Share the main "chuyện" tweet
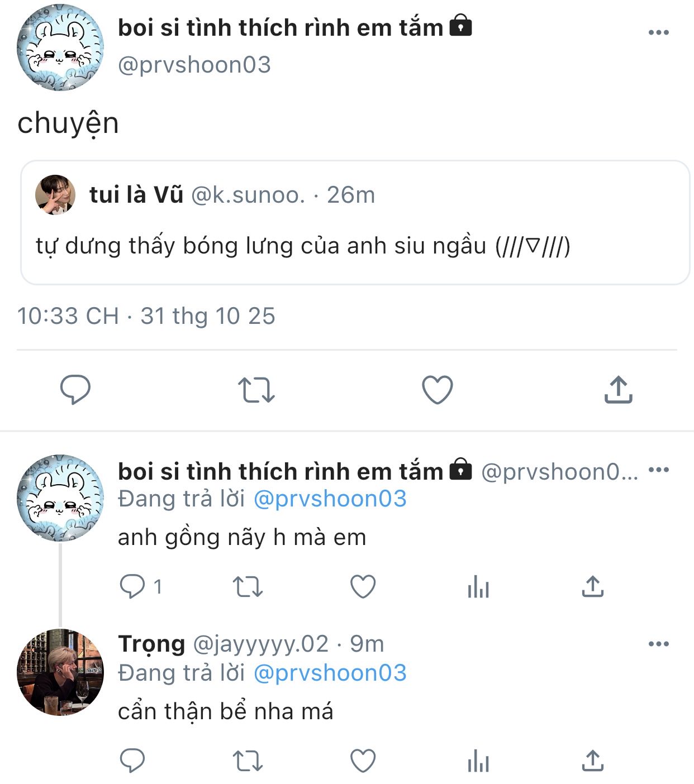The width and height of the screenshot is (694, 784). (x=618, y=390)
